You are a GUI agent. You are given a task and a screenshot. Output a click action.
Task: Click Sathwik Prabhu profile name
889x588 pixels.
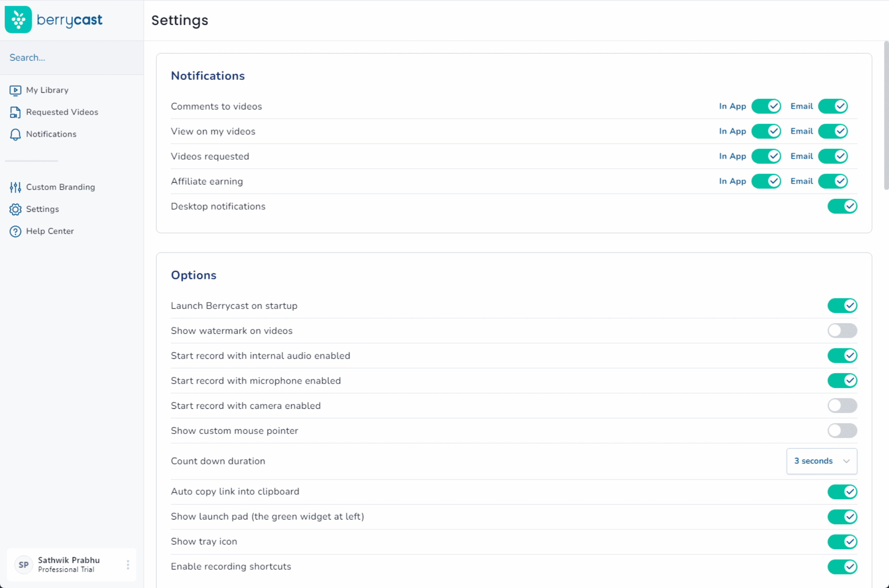click(69, 560)
